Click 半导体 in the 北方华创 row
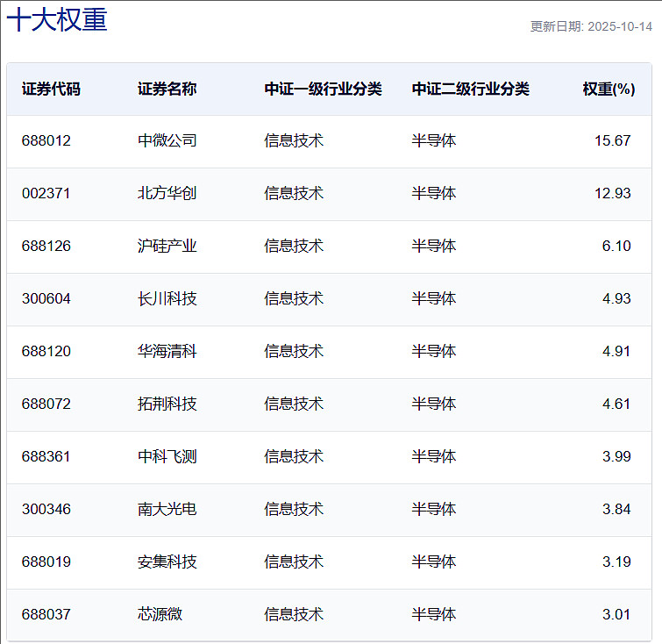This screenshot has width=662, height=644. coord(434,194)
